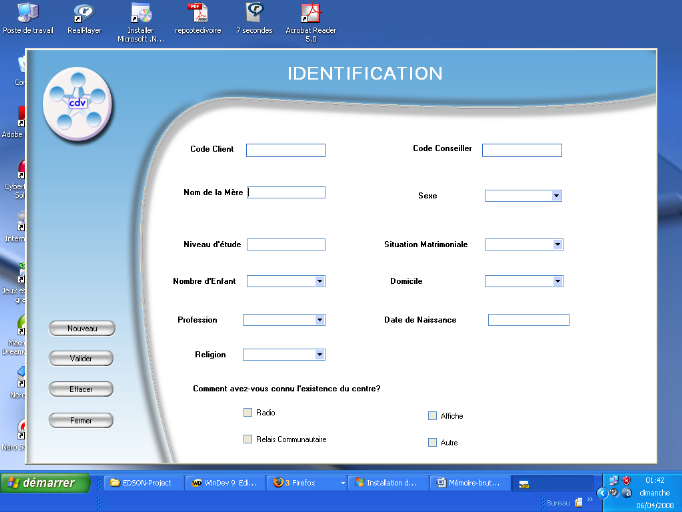
Task: Open the Situation Matrimoniale dropdown
Action: click(x=557, y=244)
